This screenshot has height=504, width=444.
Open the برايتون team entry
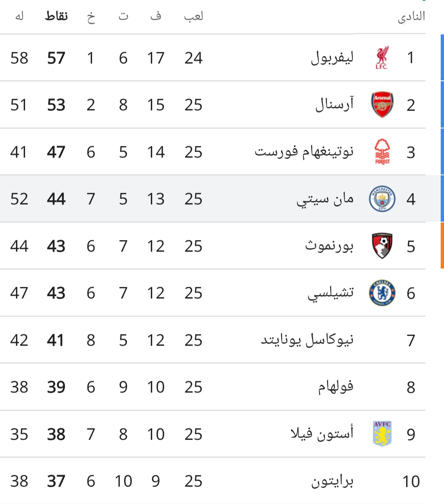point(332,481)
